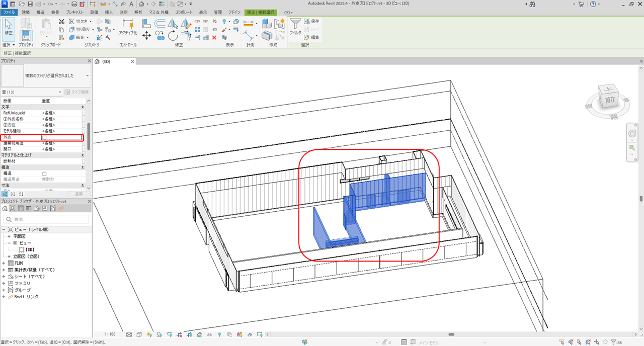Click the sun path icon in view control bar
The image size is (644, 346).
click(x=149, y=334)
